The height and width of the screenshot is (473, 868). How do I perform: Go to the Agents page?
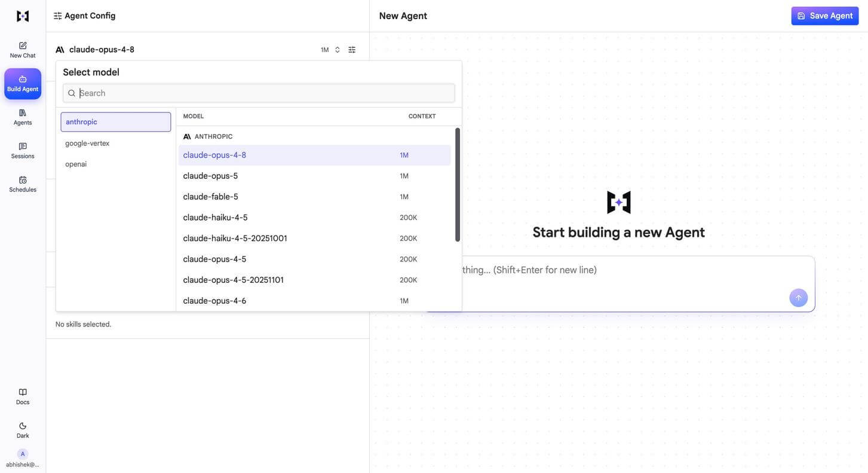coord(23,117)
